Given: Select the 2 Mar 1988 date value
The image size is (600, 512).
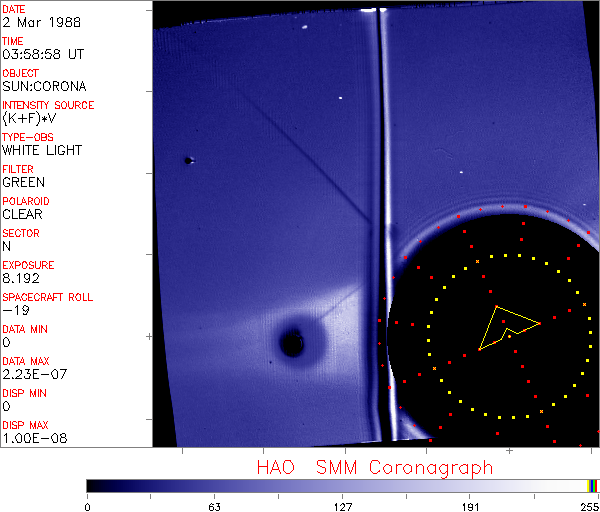Looking at the screenshot, I should click(x=33, y=22).
